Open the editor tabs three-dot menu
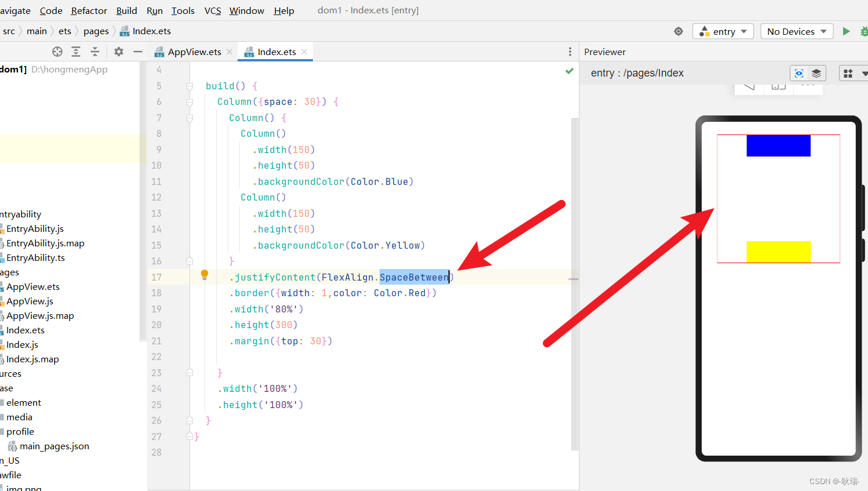 tap(570, 52)
